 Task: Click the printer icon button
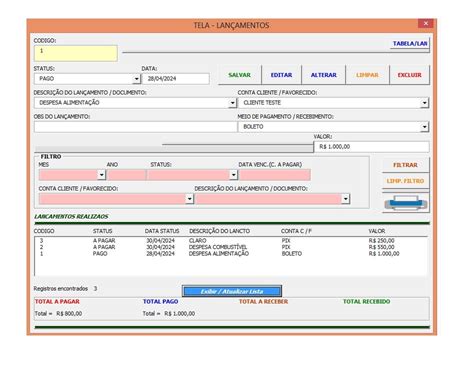405,203
